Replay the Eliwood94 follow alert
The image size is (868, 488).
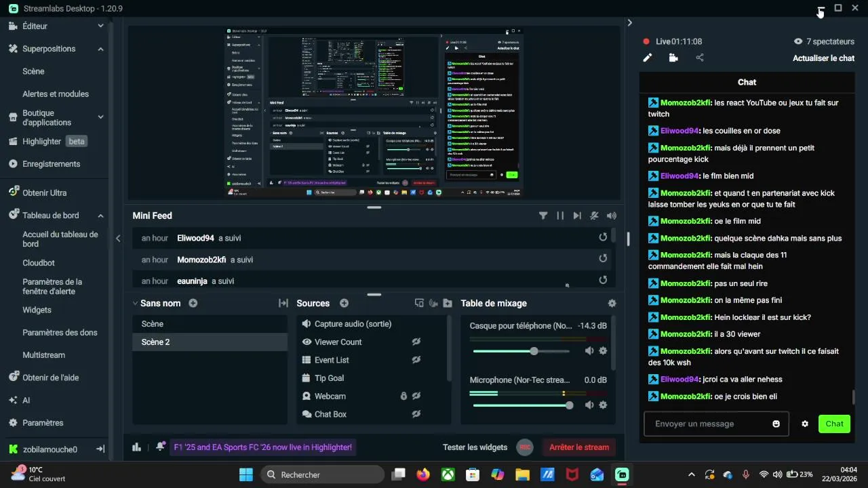[603, 237]
